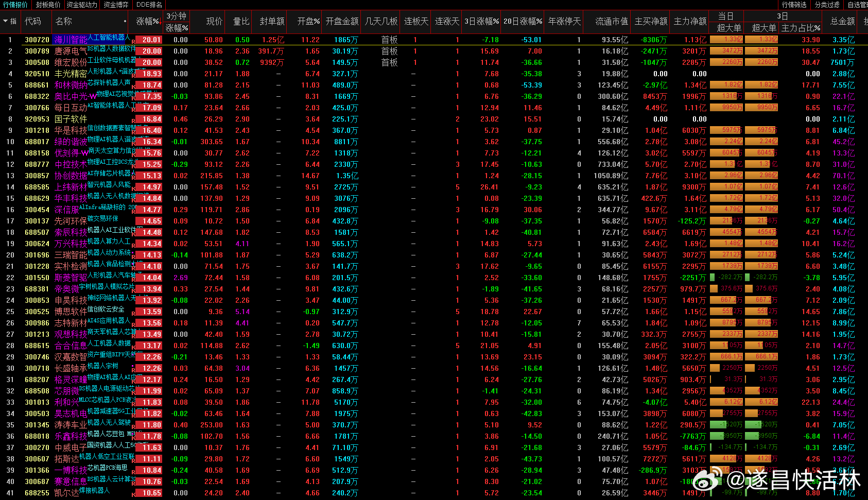
Task: Sort by the 主力占比% column header
Action: coord(801,28)
